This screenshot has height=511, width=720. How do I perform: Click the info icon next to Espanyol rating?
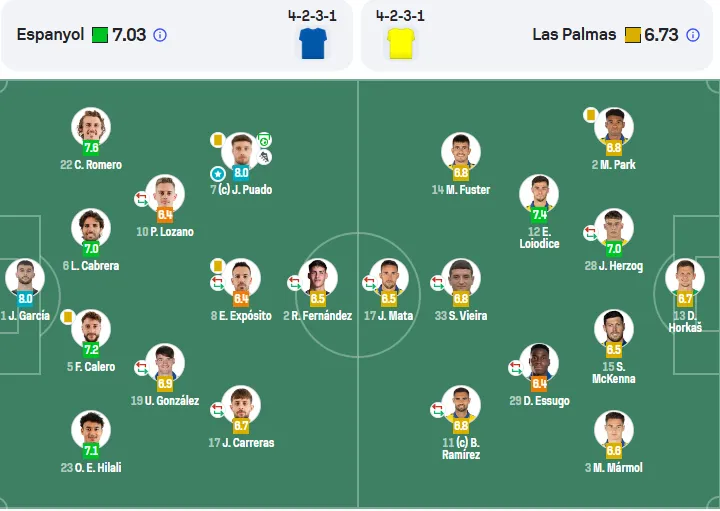pos(160,35)
